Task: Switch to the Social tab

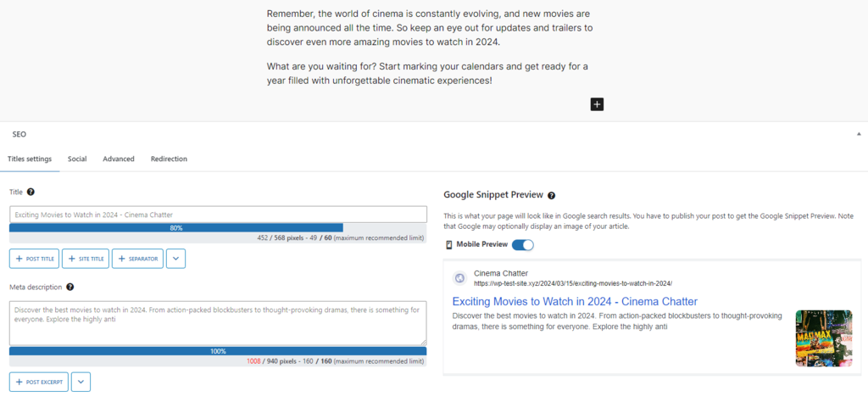Action: click(x=77, y=159)
